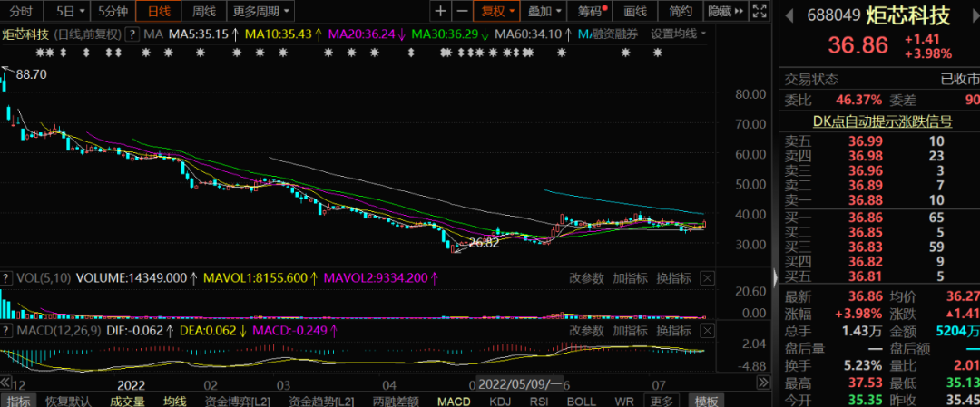Open 设置均线 dropdown
The height and width of the screenshot is (407, 980).
coord(679,34)
